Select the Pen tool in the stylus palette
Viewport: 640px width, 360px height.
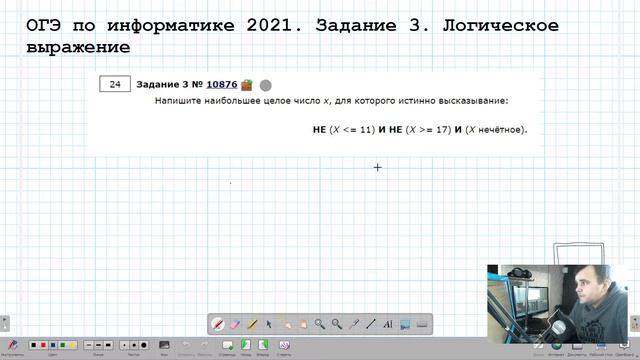(x=218, y=324)
